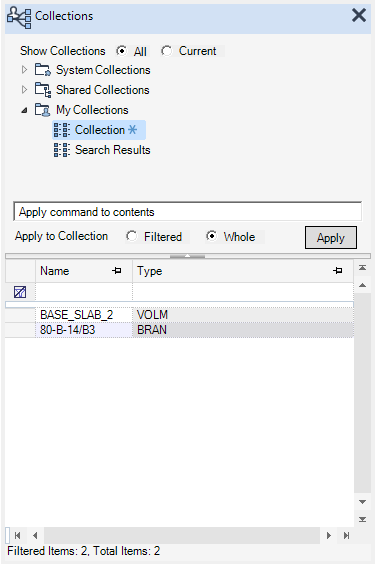Select the 80-B-14/B3 name cell
The height and width of the screenshot is (564, 375).
(x=84, y=330)
